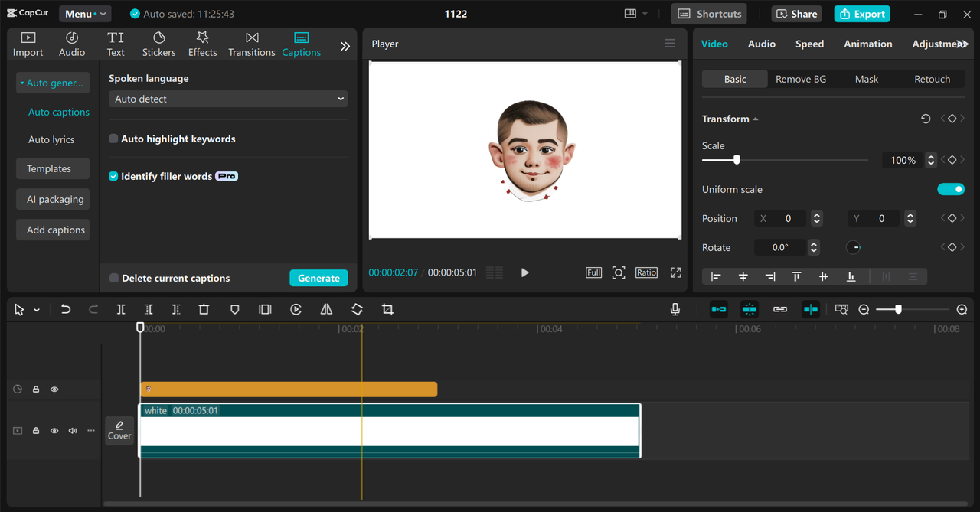This screenshot has height=512, width=980.
Task: Mute the main video track
Action: 73,431
